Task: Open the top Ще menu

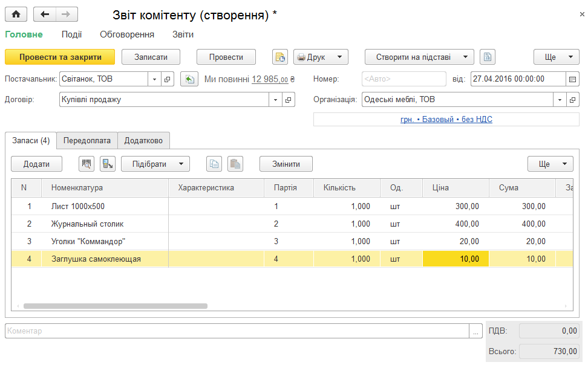Action: coord(557,57)
